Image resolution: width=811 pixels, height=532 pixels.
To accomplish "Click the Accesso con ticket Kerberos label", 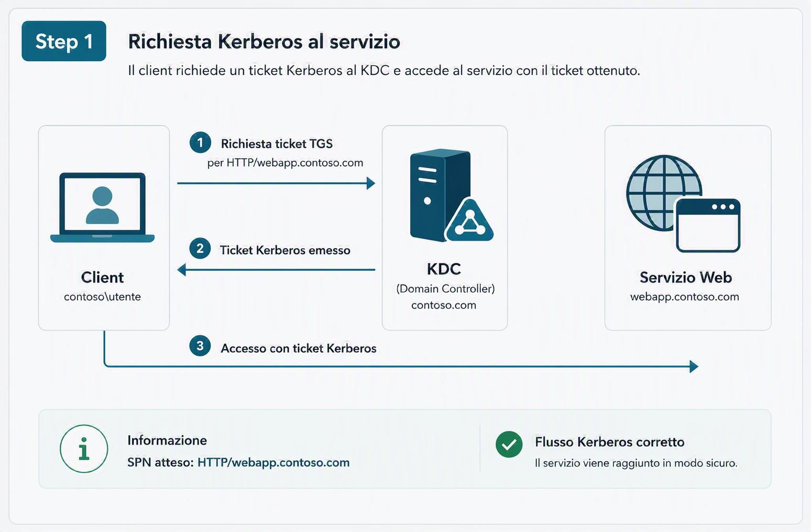I will pos(299,348).
